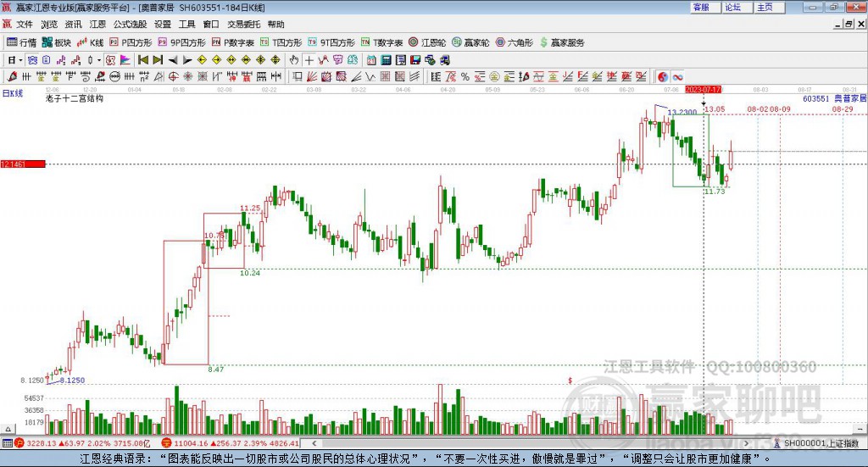868x467 pixels.
Task: Select the circle crosshair target tool
Action: pyautogui.click(x=173, y=77)
